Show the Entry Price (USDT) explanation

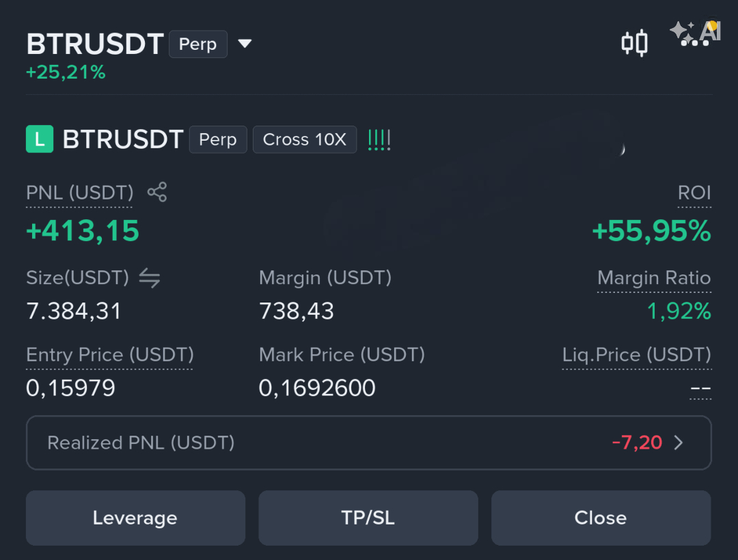109,354
